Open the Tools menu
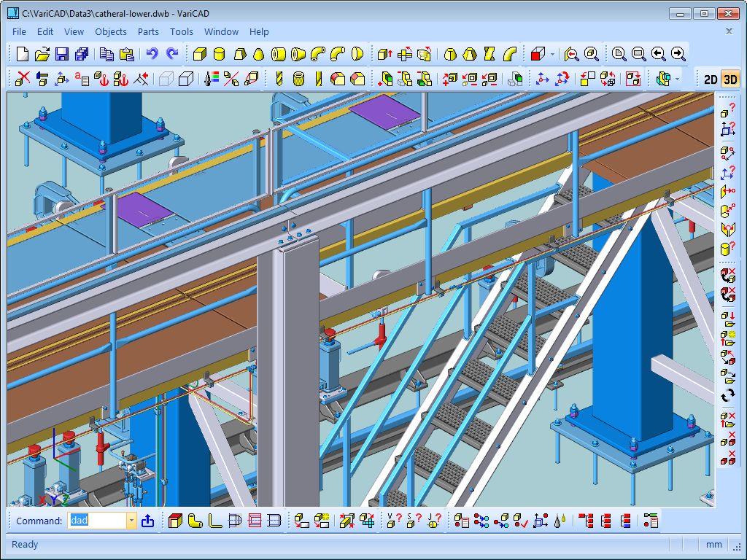The image size is (747, 560). click(x=182, y=31)
